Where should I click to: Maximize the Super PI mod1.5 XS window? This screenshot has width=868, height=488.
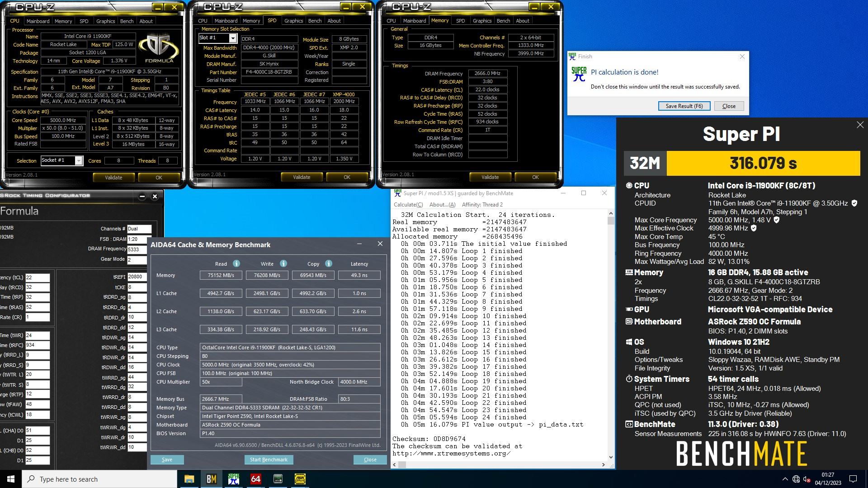584,193
